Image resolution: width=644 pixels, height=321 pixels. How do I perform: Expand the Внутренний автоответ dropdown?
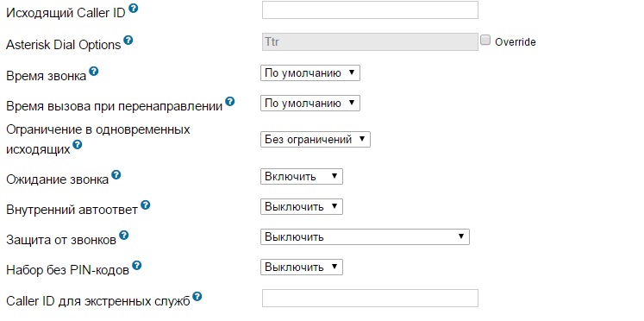[302, 207]
